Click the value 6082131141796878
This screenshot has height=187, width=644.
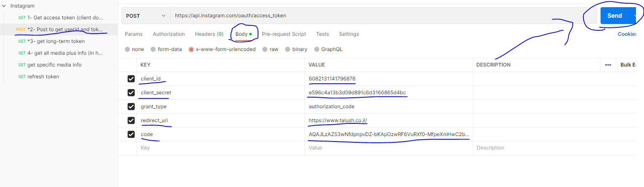[x=332, y=79]
